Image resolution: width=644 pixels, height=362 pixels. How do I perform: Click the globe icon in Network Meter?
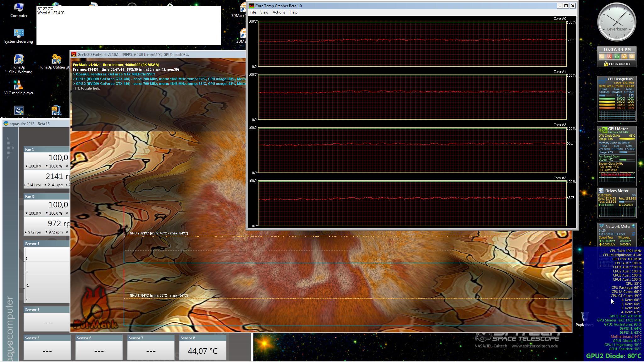633,226
